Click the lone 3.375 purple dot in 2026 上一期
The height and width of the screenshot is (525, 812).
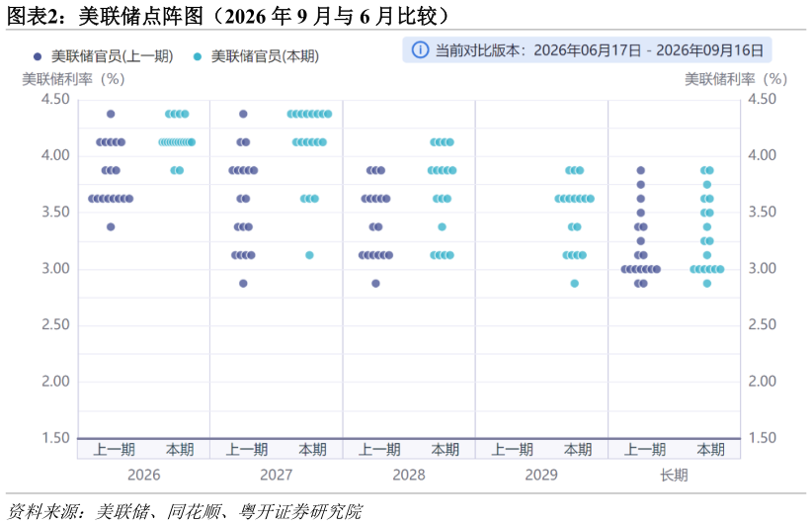[111, 227]
